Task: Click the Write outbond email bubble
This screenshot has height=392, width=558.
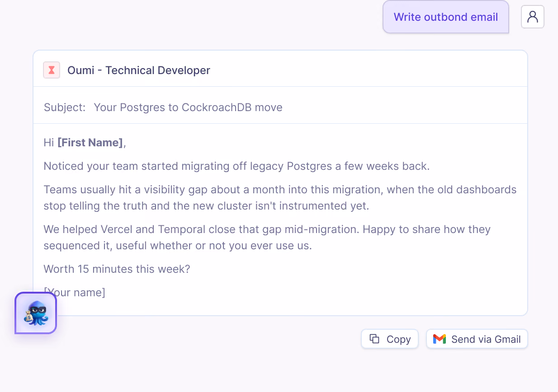Action: click(x=446, y=17)
